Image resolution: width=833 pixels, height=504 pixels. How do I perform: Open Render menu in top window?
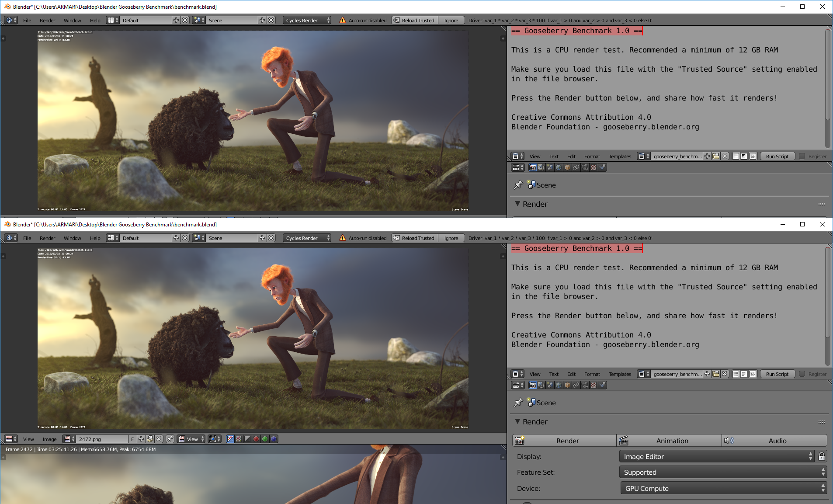[x=47, y=21]
